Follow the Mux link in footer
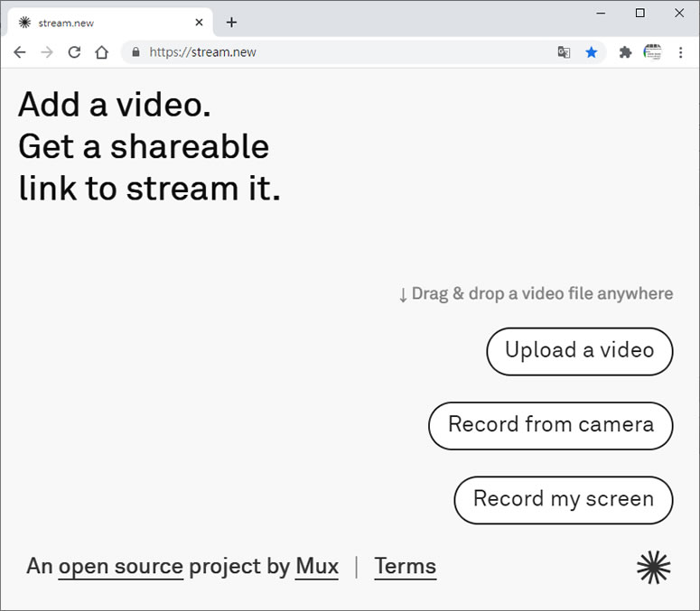This screenshot has height=611, width=700. 316,567
